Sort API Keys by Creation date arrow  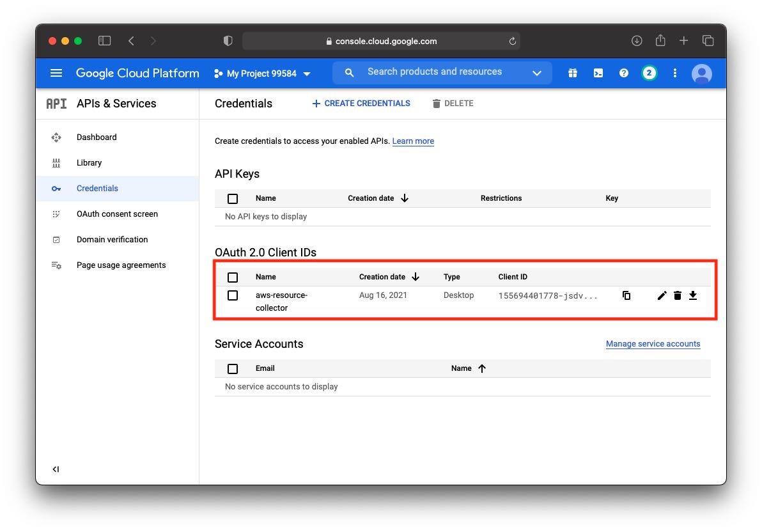[x=404, y=198]
